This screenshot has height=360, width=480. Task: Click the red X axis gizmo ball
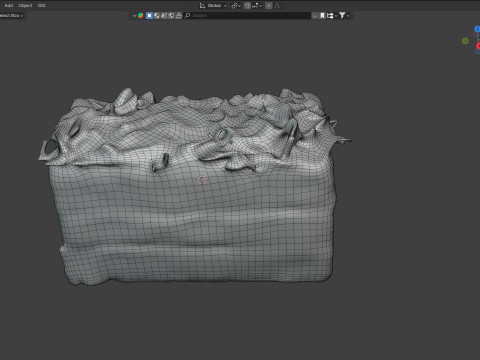coord(478,46)
